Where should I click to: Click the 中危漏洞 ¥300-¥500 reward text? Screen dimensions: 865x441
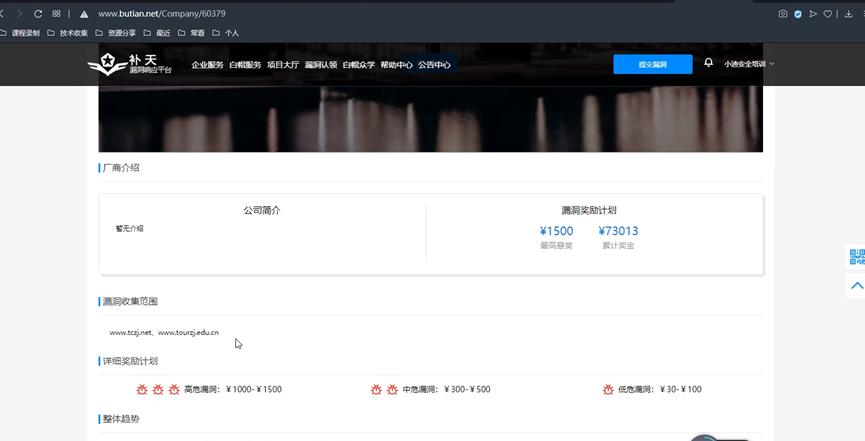click(x=446, y=390)
